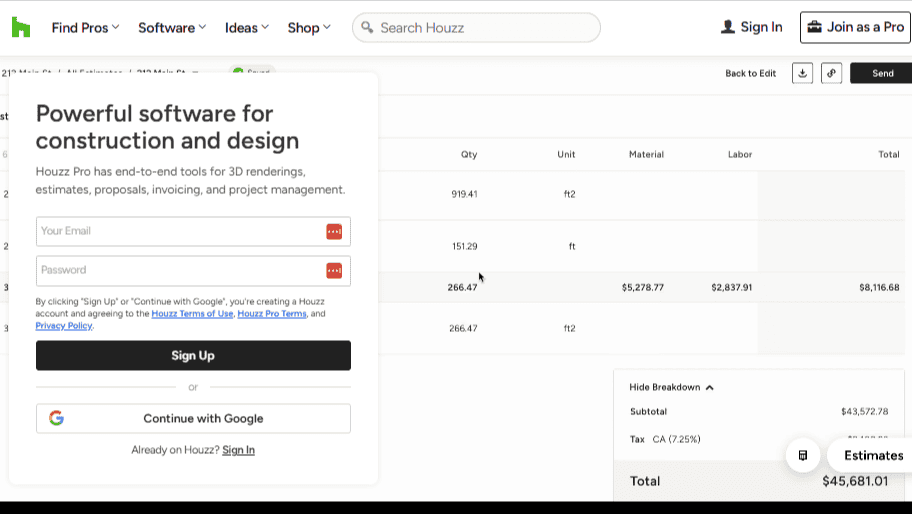Focus the Your Email field

[x=193, y=231]
